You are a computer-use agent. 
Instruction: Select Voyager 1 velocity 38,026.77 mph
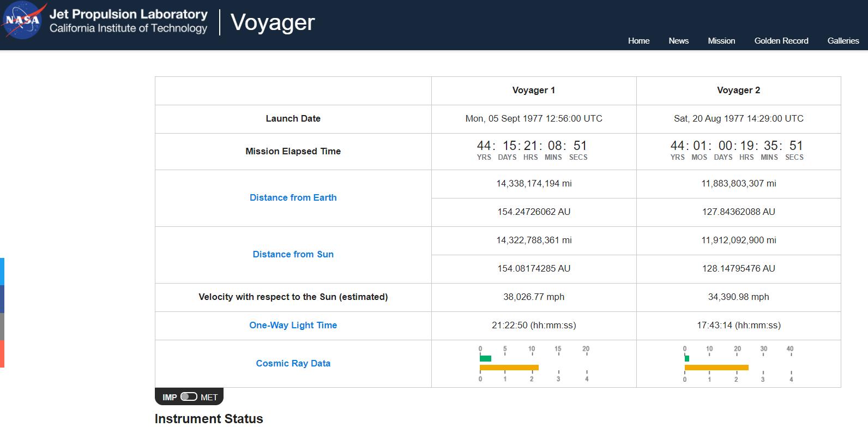534,297
